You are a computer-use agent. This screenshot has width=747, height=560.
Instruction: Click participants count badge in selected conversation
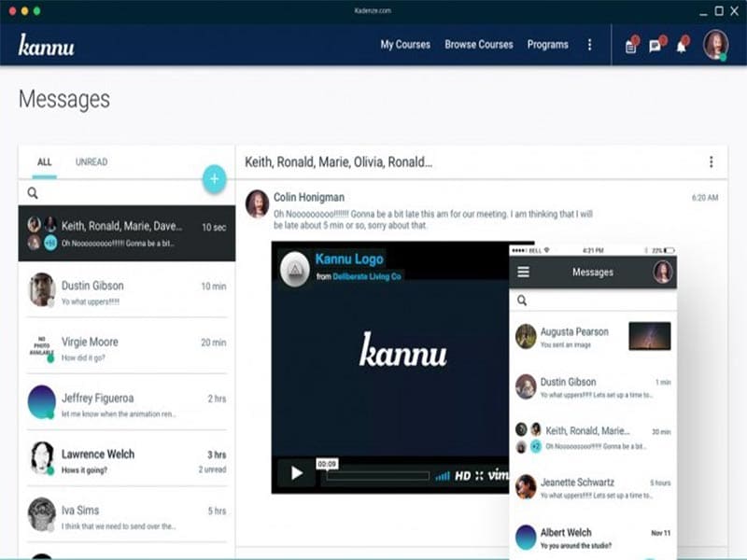(50, 243)
